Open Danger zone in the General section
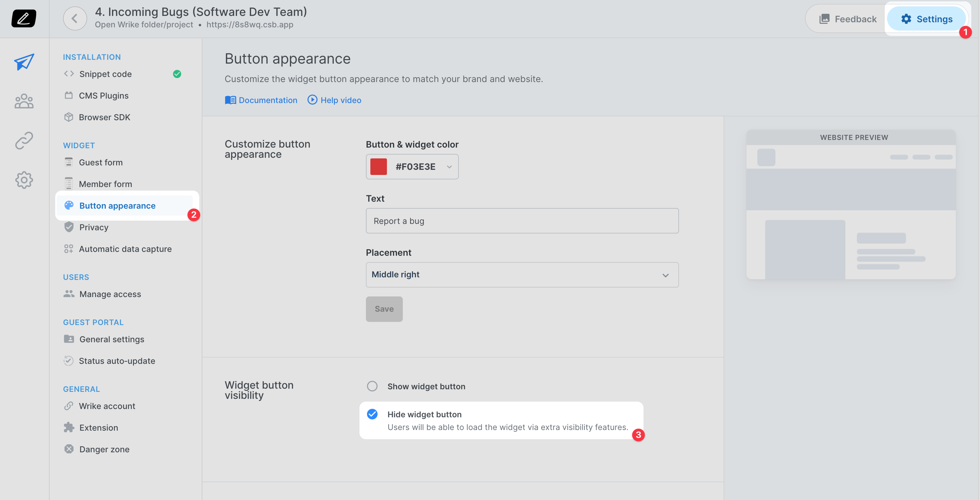The width and height of the screenshot is (980, 500). coord(104,449)
